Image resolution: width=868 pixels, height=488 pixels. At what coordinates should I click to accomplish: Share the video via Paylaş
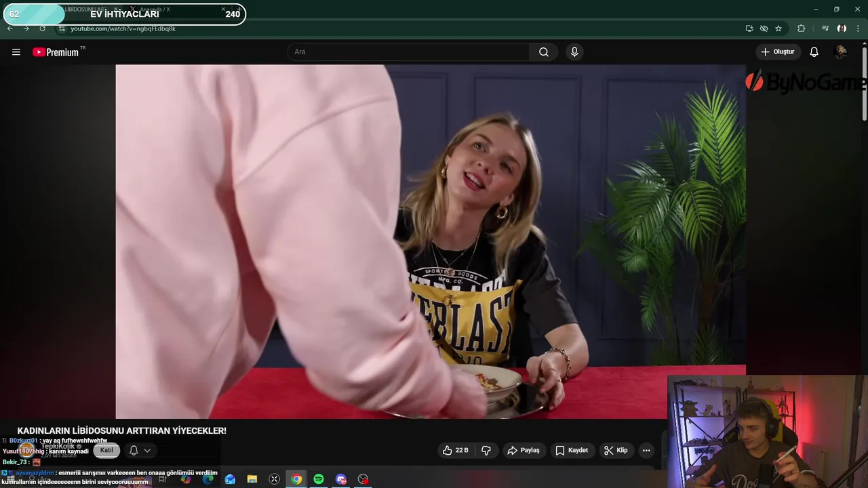pyautogui.click(x=524, y=450)
